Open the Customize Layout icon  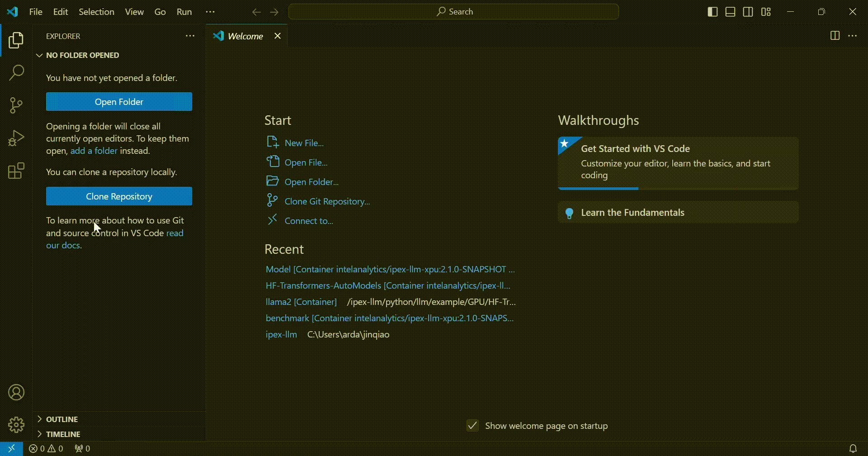(x=766, y=12)
